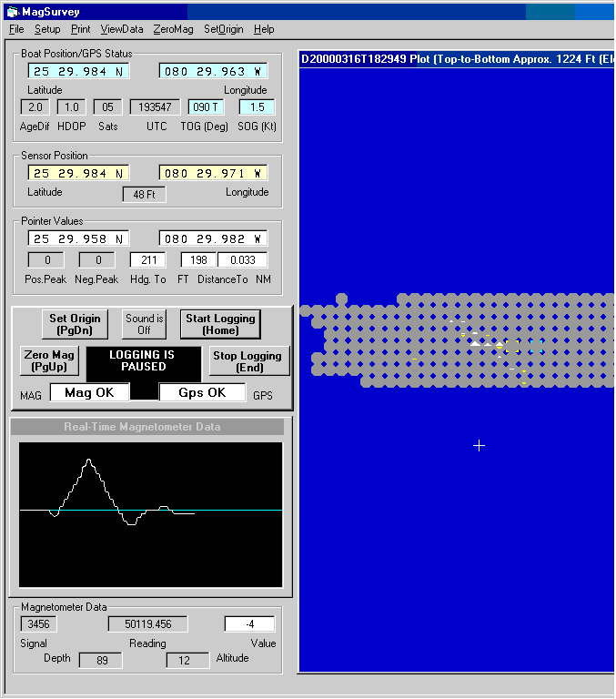The image size is (616, 699).
Task: Toggle the 'Sound is Off' button
Action: (x=145, y=324)
